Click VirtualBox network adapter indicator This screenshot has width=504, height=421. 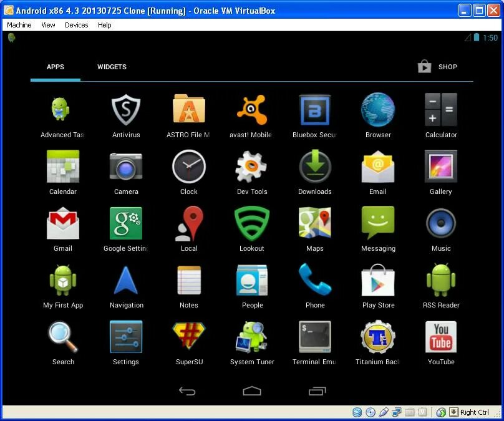coord(397,412)
